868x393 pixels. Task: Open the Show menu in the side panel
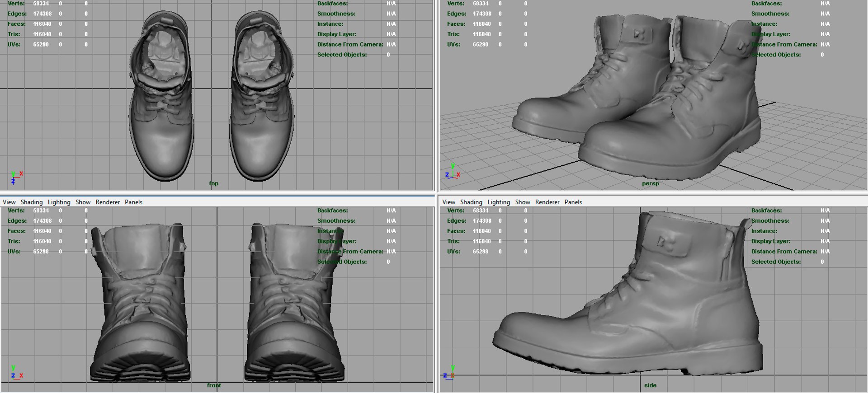point(523,202)
